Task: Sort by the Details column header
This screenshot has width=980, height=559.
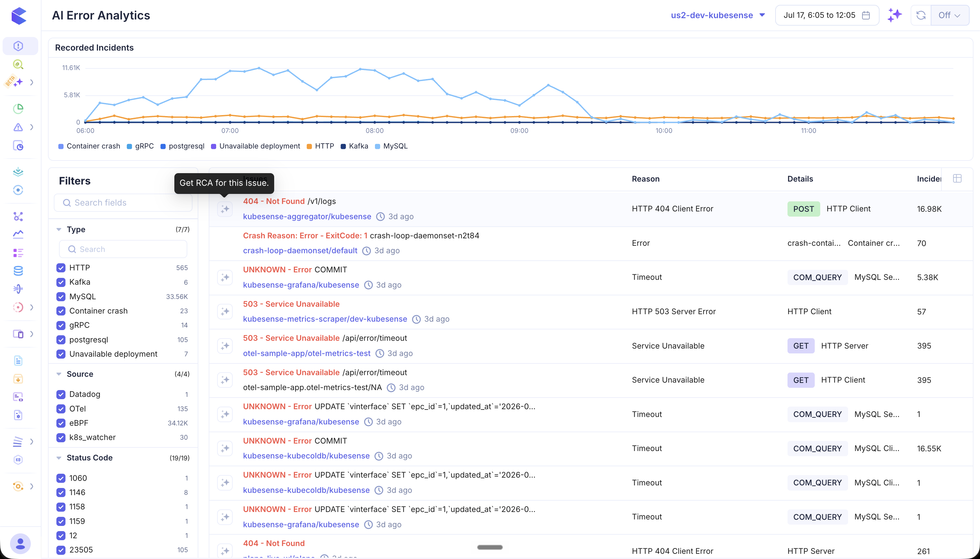Action: (x=800, y=179)
